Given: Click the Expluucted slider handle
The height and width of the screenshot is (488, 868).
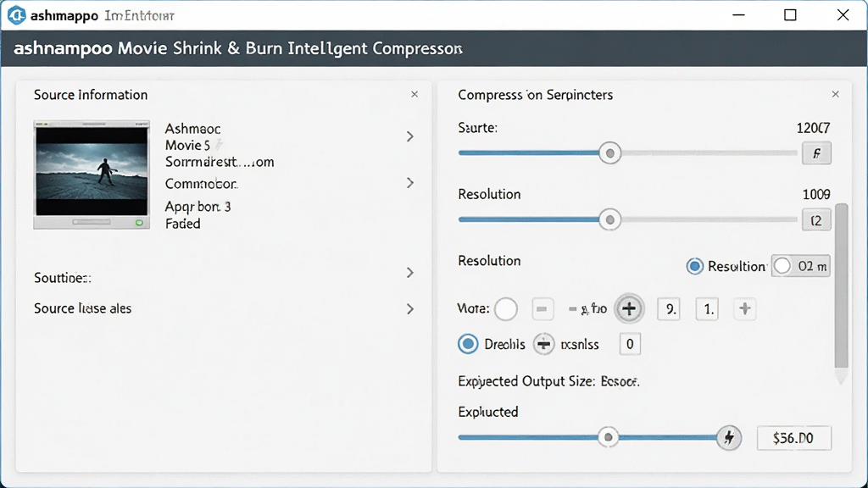Looking at the screenshot, I should click(608, 438).
